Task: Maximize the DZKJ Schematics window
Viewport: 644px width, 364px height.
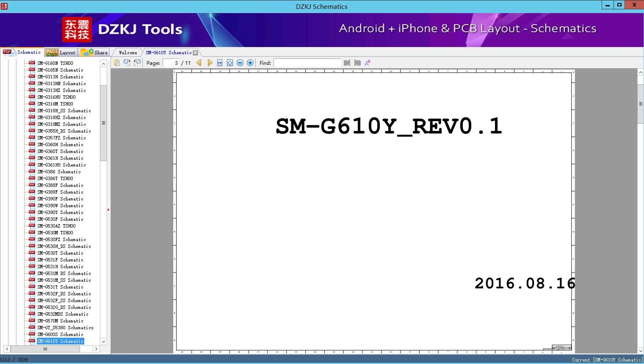Action: 619,5
